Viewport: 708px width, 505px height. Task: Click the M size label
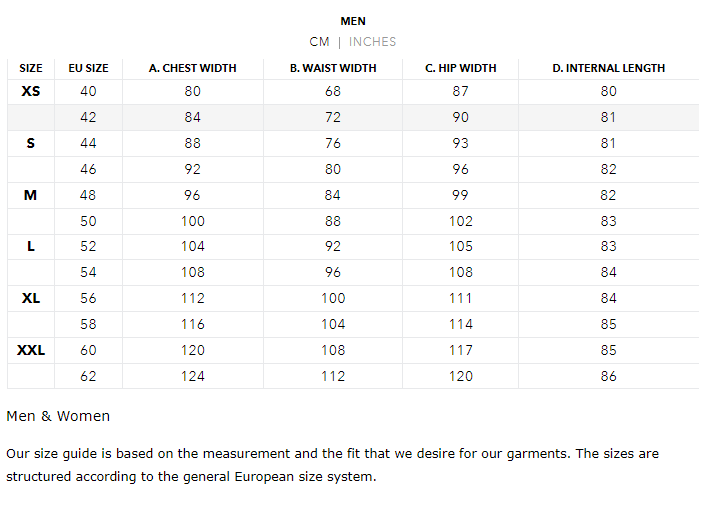pyautogui.click(x=30, y=195)
